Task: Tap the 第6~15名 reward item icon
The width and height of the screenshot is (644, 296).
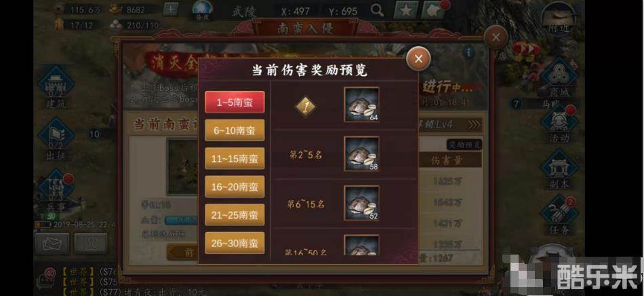Action: pos(361,203)
